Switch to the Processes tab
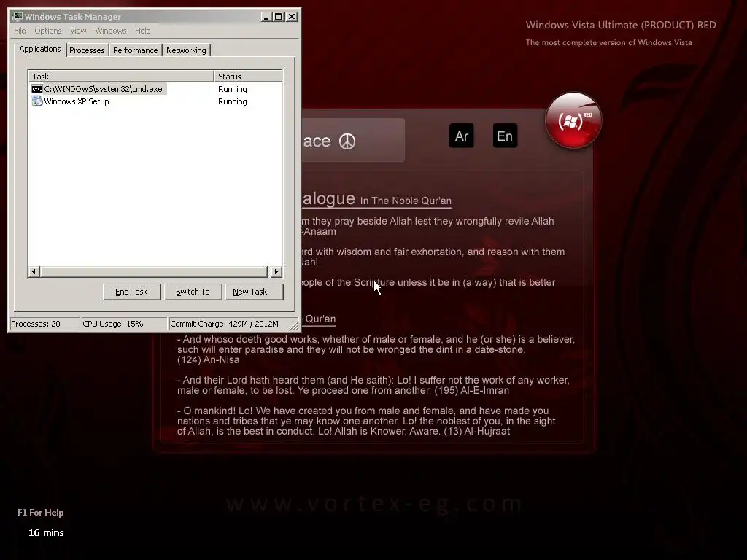 click(x=87, y=50)
